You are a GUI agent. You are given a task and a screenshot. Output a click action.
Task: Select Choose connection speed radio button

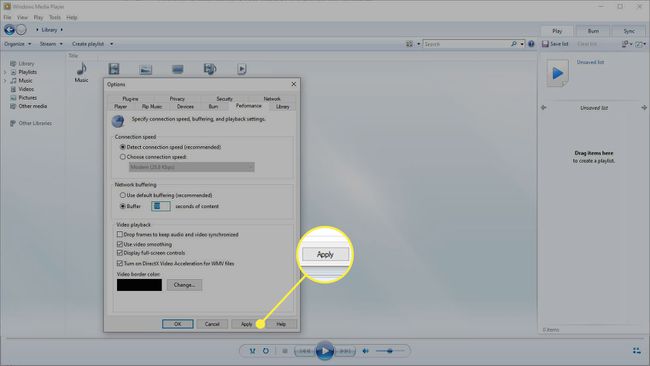click(123, 157)
